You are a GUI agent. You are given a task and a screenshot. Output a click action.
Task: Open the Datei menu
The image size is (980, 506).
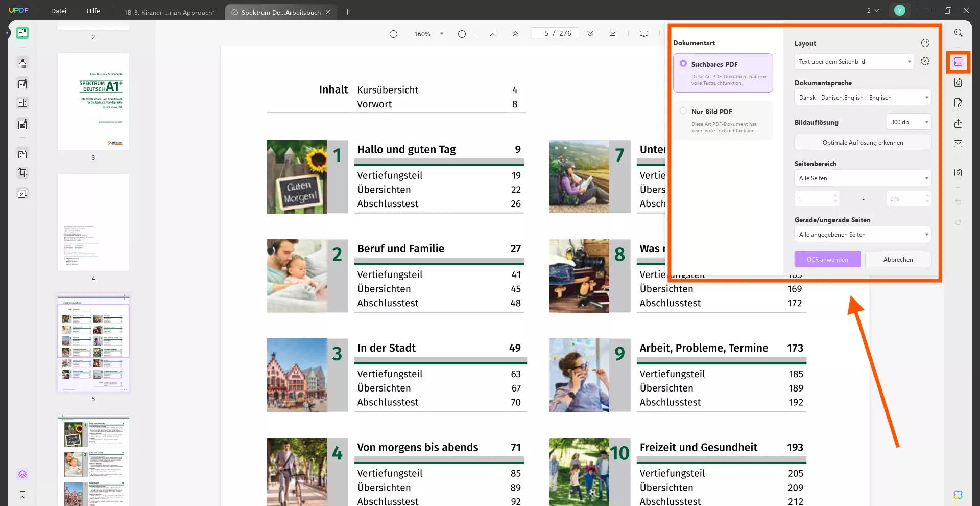pos(59,11)
